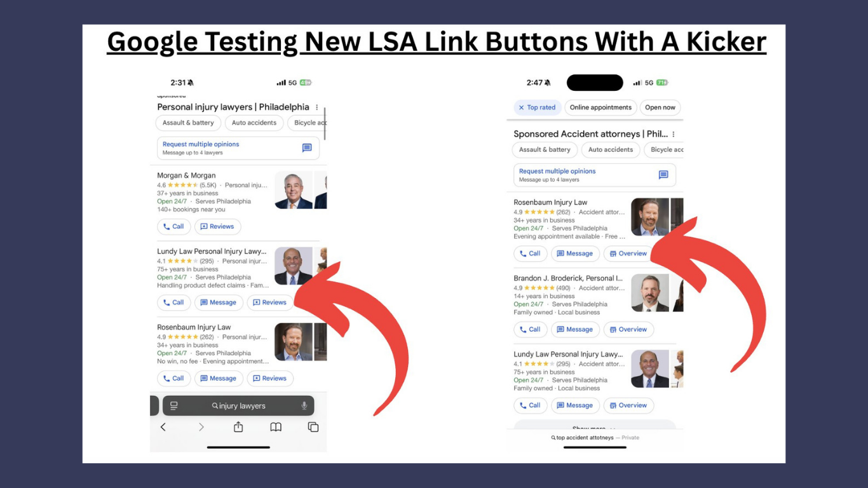The image size is (868, 488).
Task: Expand the 'Show more' results button
Action: [594, 427]
